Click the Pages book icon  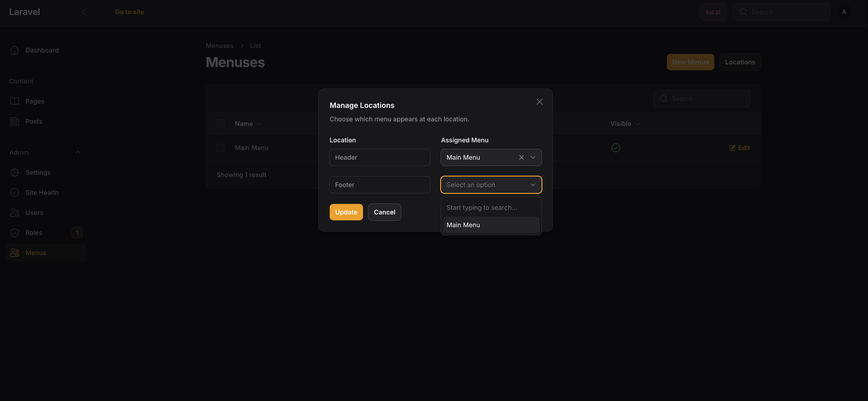[14, 101]
